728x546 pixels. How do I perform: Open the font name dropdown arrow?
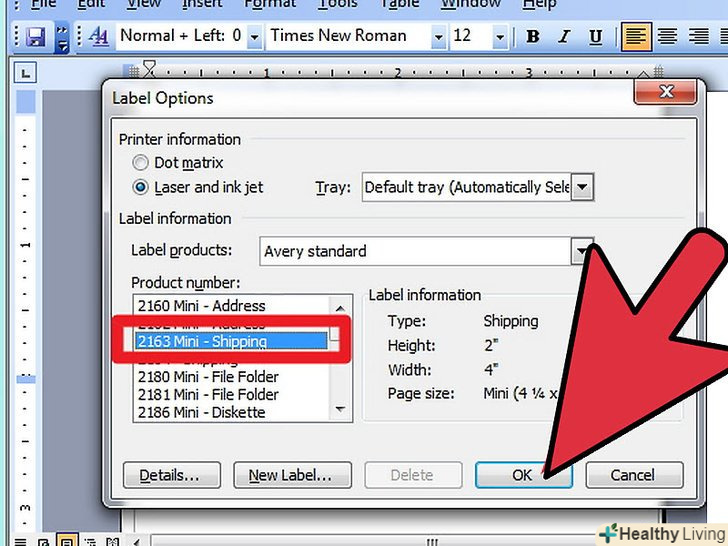pyautogui.click(x=438, y=37)
